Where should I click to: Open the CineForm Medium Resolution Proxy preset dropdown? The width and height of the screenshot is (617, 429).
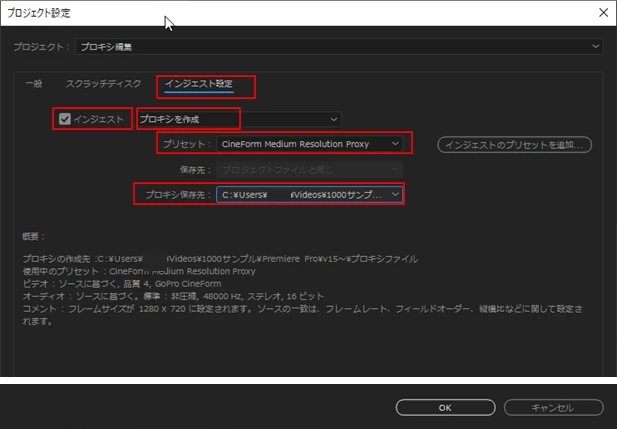click(x=309, y=144)
